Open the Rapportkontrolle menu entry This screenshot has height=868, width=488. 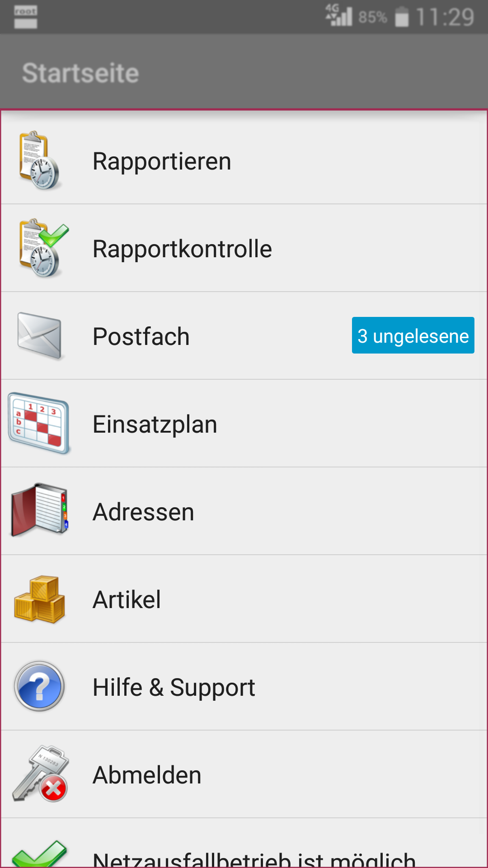pos(244,248)
